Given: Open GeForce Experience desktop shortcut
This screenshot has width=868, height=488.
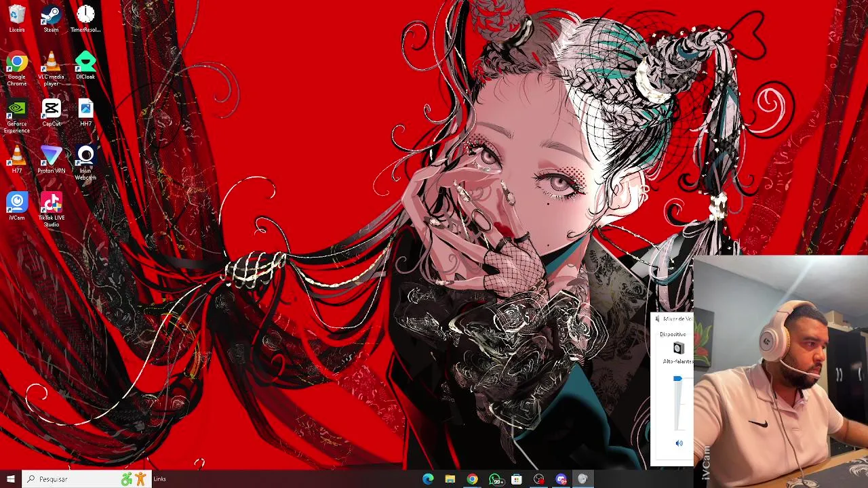Looking at the screenshot, I should 17,117.
